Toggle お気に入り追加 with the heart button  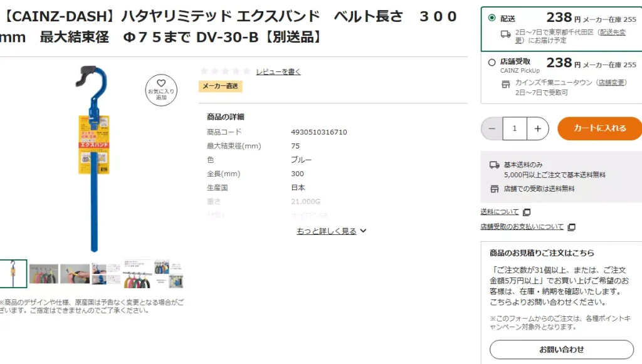[x=161, y=90]
